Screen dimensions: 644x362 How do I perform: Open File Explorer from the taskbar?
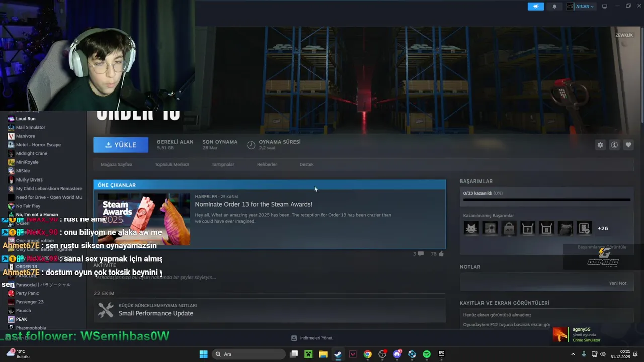324,354
